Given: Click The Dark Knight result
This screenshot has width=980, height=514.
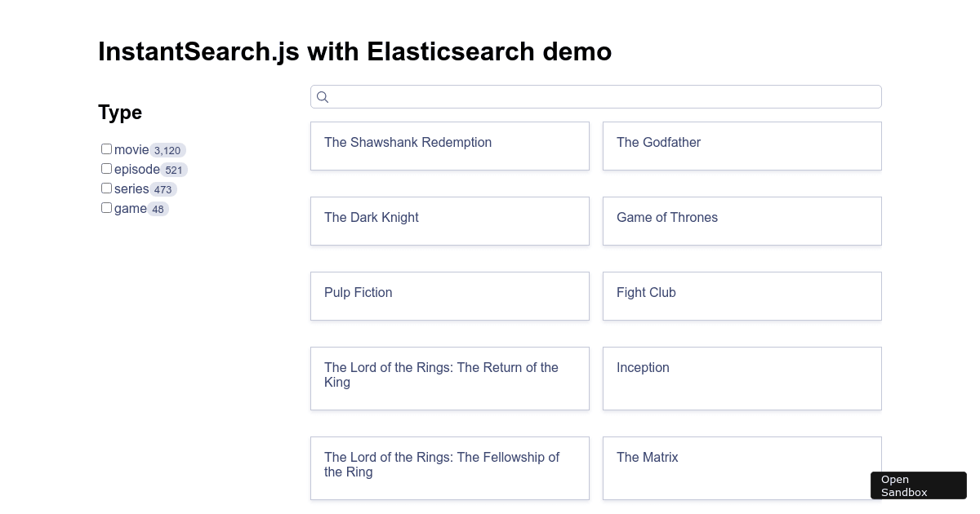Looking at the screenshot, I should pos(450,221).
